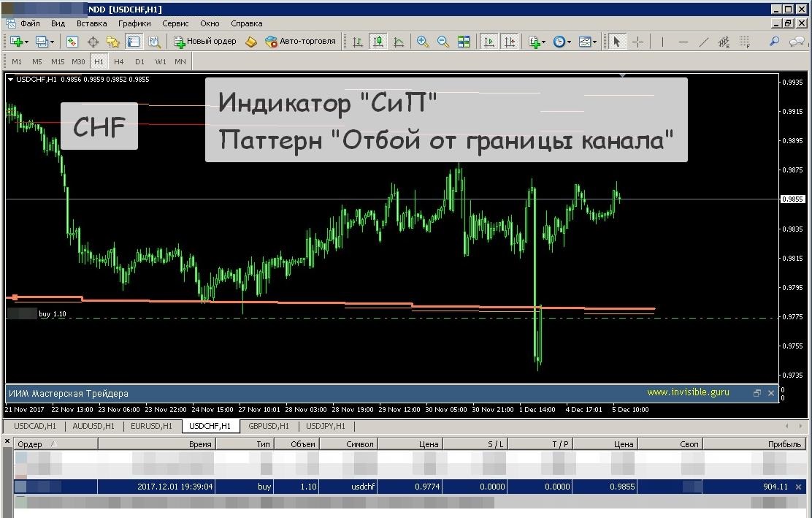This screenshot has height=518, width=812.
Task: Expand the new chart dropdown arrow
Action: point(26,42)
